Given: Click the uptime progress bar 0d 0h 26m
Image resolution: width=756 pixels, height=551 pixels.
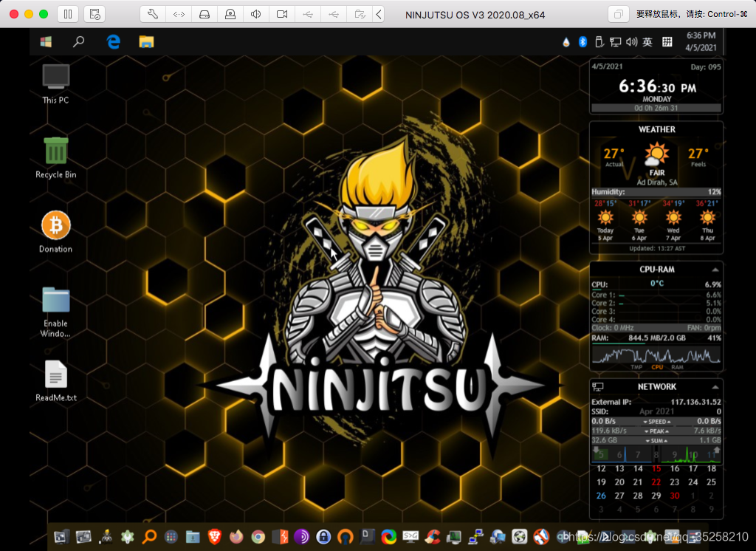Looking at the screenshot, I should pyautogui.click(x=656, y=108).
